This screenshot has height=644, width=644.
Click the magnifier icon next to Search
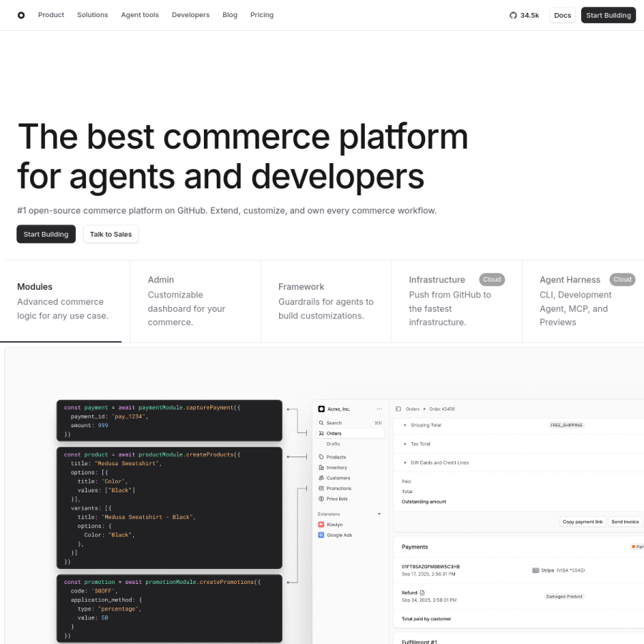321,423
